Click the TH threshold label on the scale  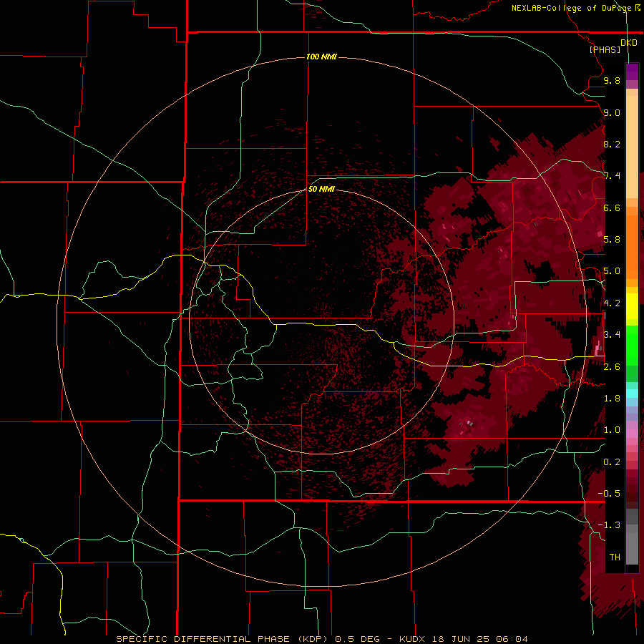click(x=615, y=557)
